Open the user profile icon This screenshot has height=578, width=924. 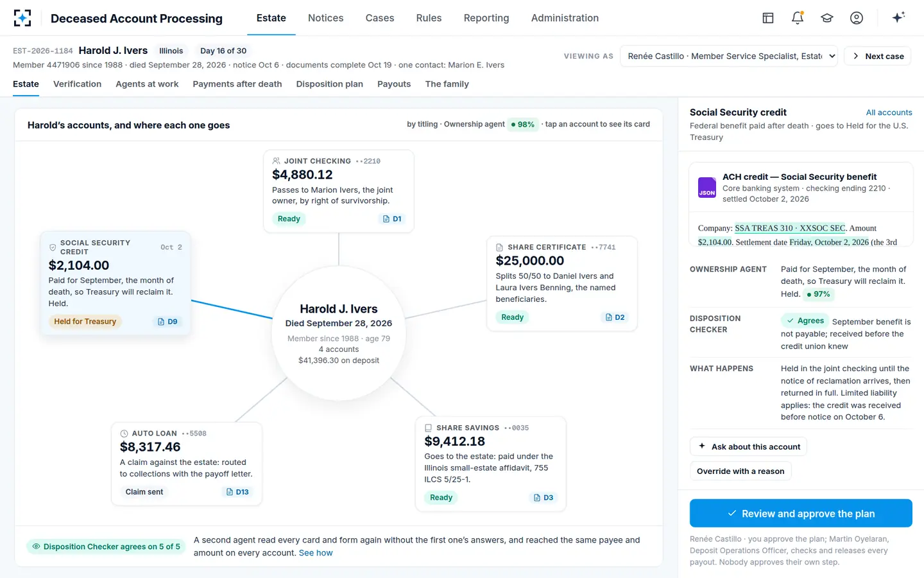click(857, 18)
